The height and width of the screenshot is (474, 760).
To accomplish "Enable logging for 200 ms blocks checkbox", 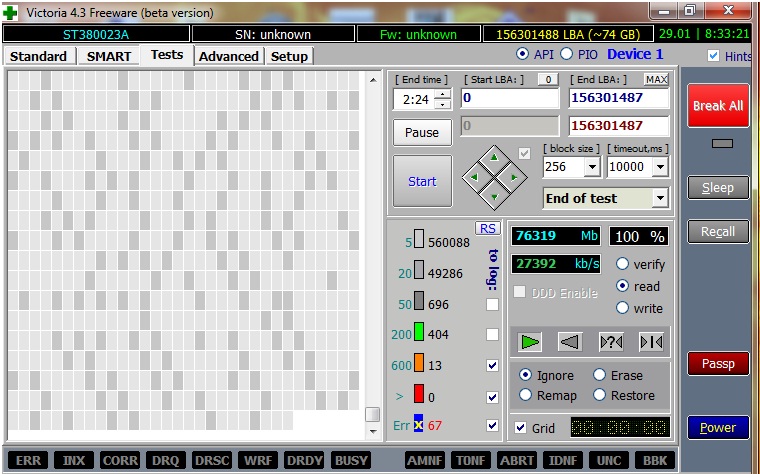I will click(492, 334).
